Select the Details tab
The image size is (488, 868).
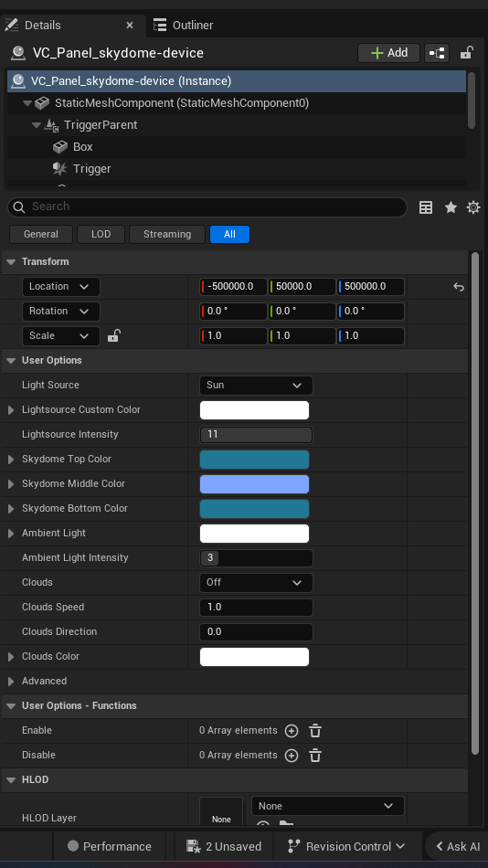click(43, 26)
